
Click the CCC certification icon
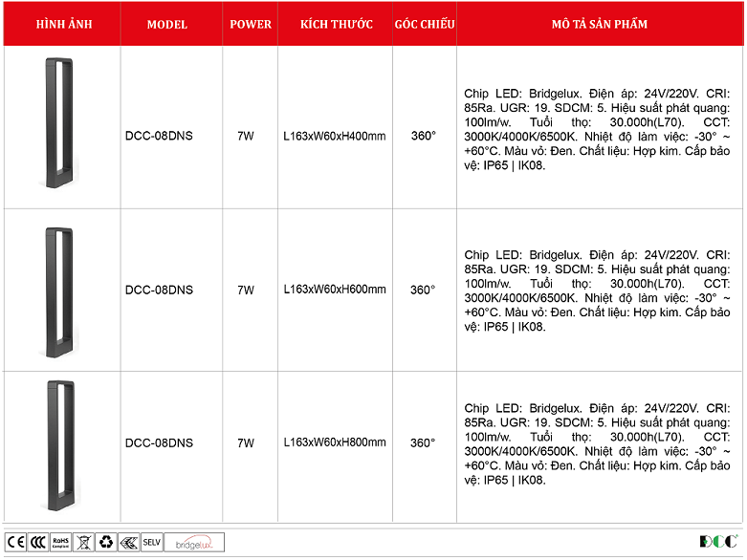coord(38,542)
